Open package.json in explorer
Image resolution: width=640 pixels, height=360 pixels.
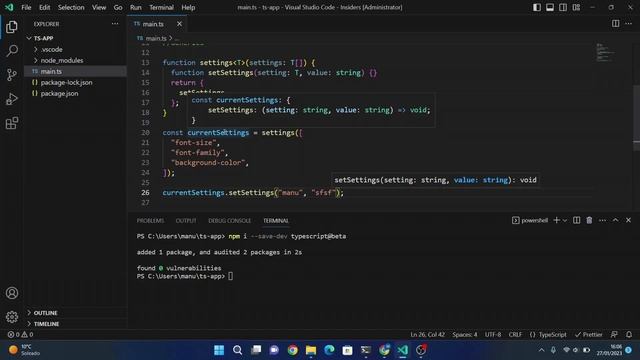[76, 93]
